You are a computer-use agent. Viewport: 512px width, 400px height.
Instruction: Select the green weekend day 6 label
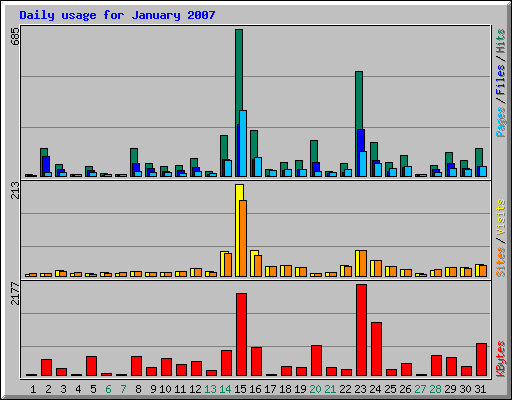[x=108, y=389]
